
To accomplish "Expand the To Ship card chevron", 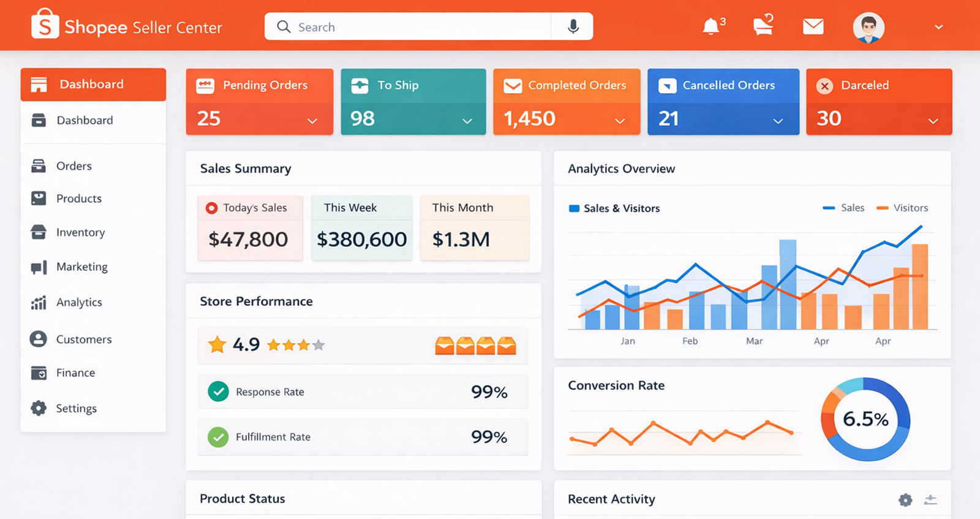I will tap(467, 121).
